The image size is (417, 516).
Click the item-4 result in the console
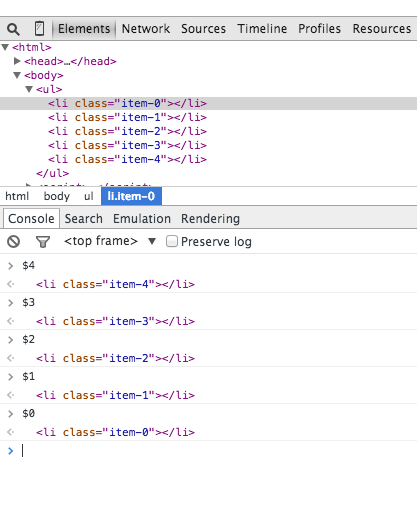pos(115,284)
